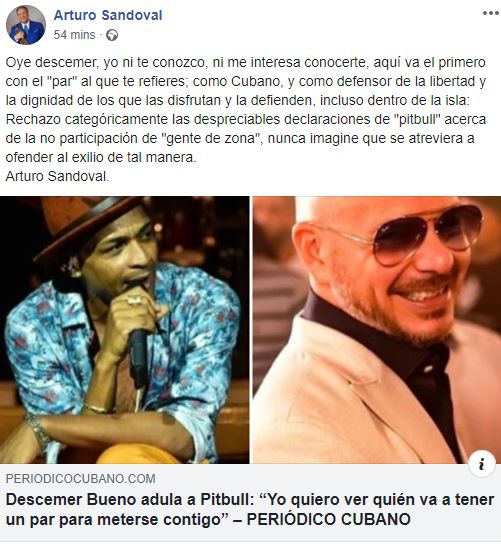Open the three-dot post options menu
Viewport: 501px width, 549px height.
[490, 13]
